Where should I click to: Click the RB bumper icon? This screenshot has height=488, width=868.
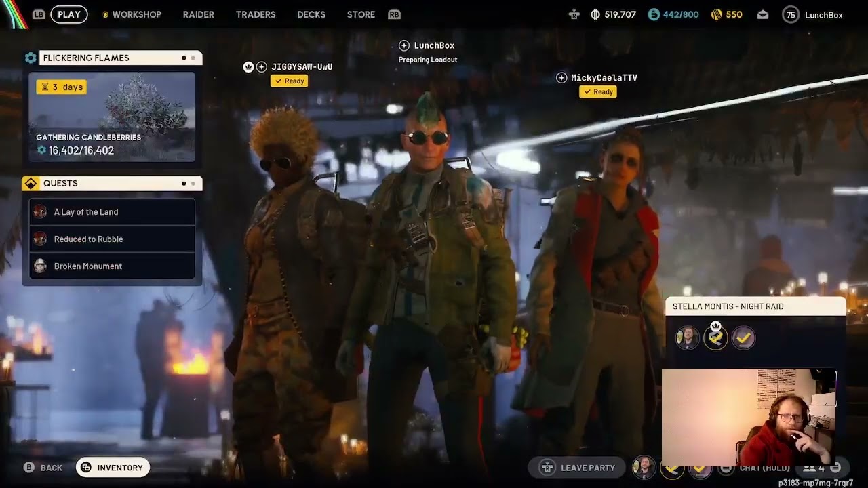394,14
